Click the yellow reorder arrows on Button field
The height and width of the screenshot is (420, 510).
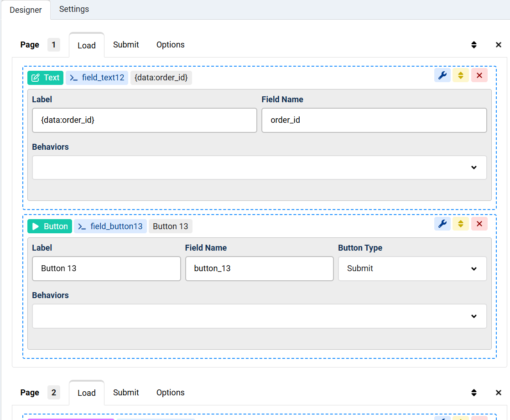tap(460, 224)
